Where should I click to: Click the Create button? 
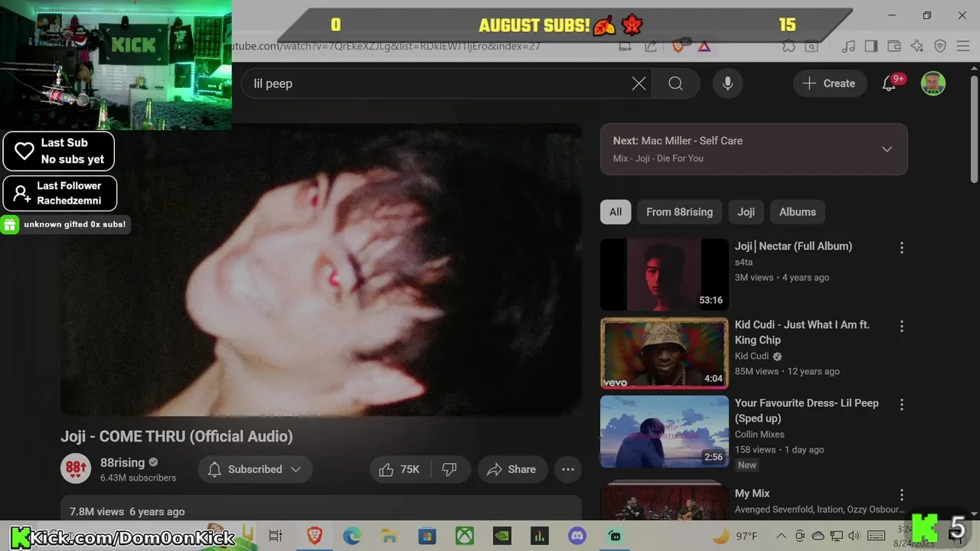[828, 83]
